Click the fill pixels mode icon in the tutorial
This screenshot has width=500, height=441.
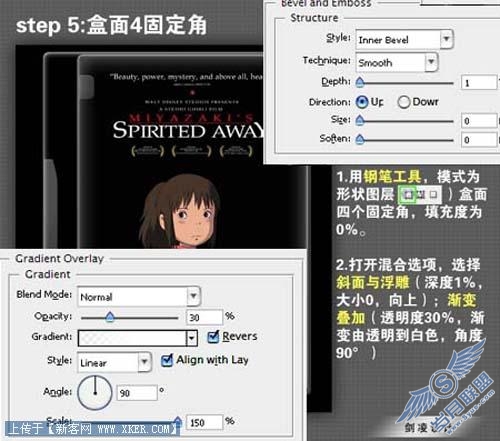(433, 194)
